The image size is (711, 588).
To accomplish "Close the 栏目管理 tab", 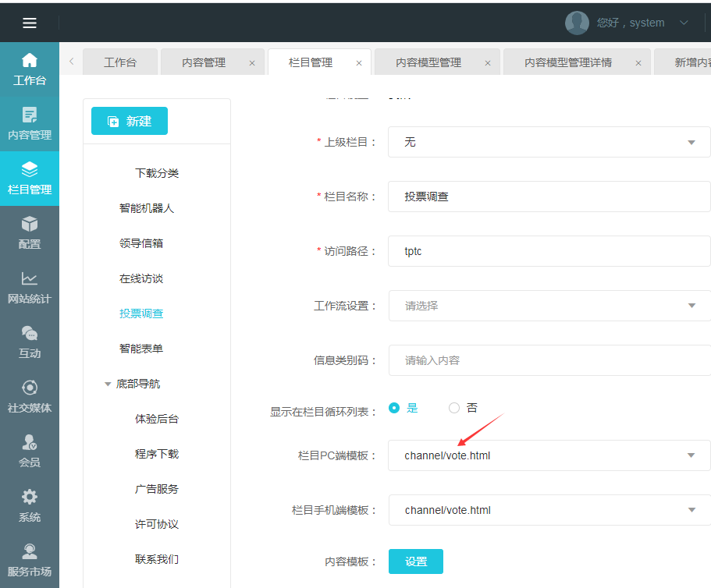I will 359,63.
